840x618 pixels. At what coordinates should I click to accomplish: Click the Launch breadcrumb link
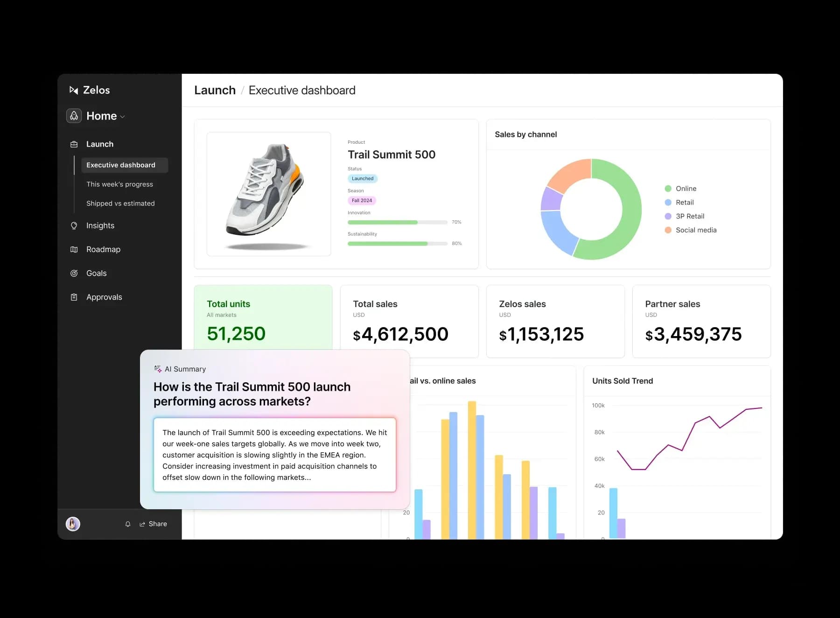click(x=215, y=90)
